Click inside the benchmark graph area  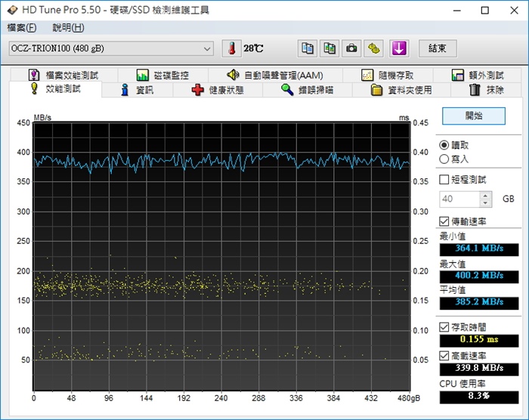(x=221, y=256)
